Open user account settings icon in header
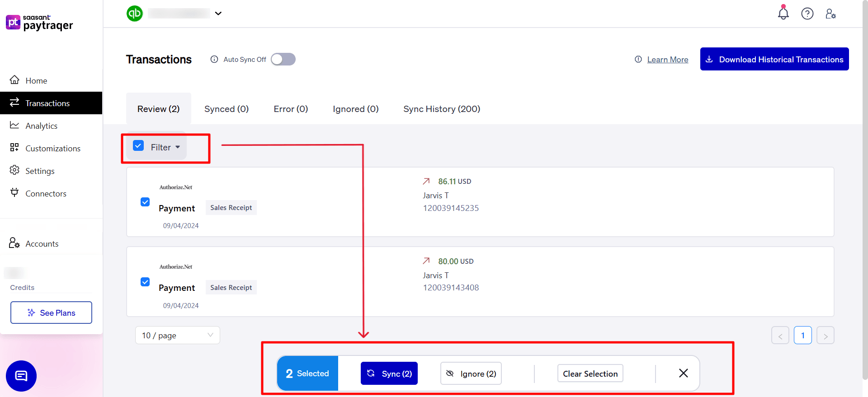This screenshot has height=397, width=868. click(x=830, y=14)
